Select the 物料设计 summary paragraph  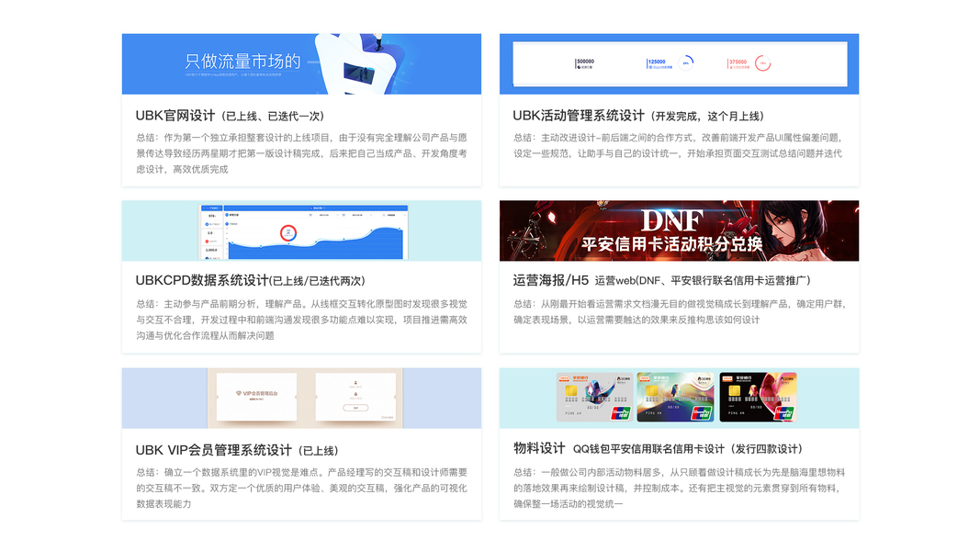(x=680, y=488)
